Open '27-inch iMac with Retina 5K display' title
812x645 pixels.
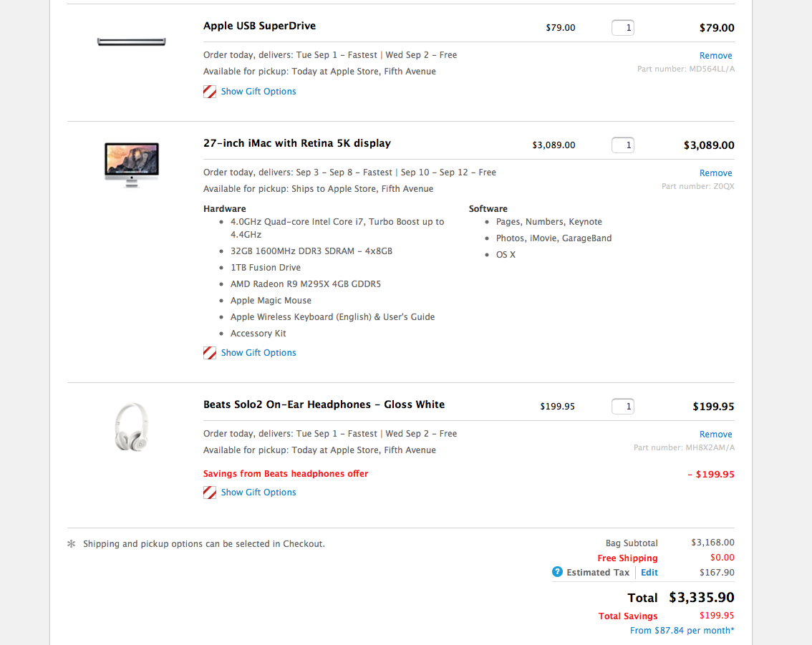pos(296,143)
